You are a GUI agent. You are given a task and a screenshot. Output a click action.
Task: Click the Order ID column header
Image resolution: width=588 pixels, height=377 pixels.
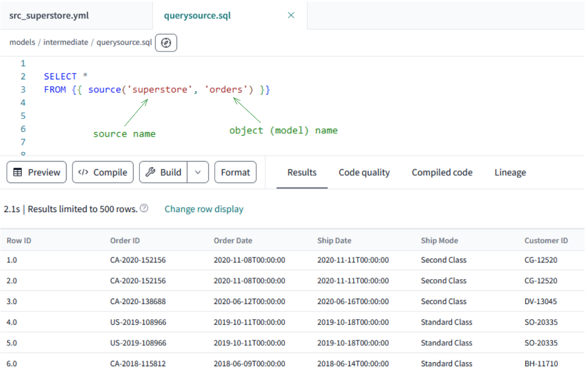(x=125, y=240)
